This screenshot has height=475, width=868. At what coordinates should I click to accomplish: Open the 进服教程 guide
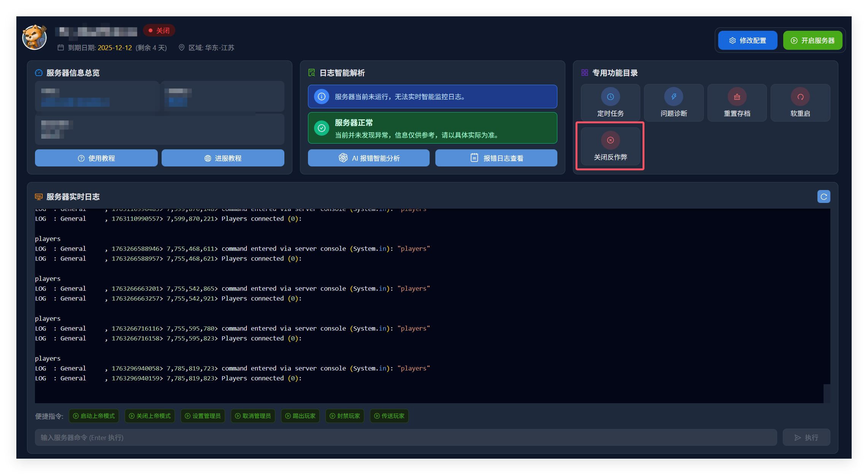(x=223, y=158)
